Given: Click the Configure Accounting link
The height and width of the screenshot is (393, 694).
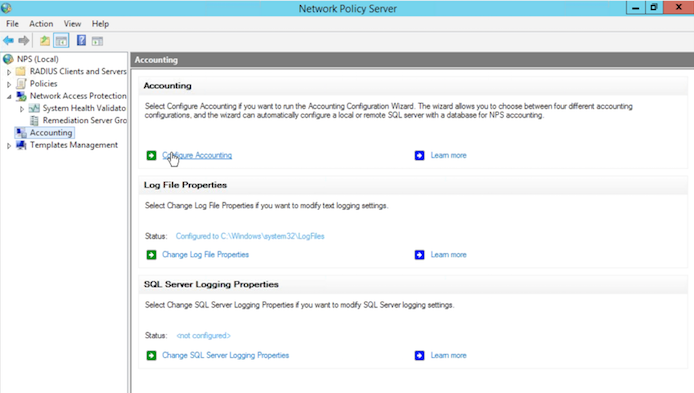Looking at the screenshot, I should (197, 155).
